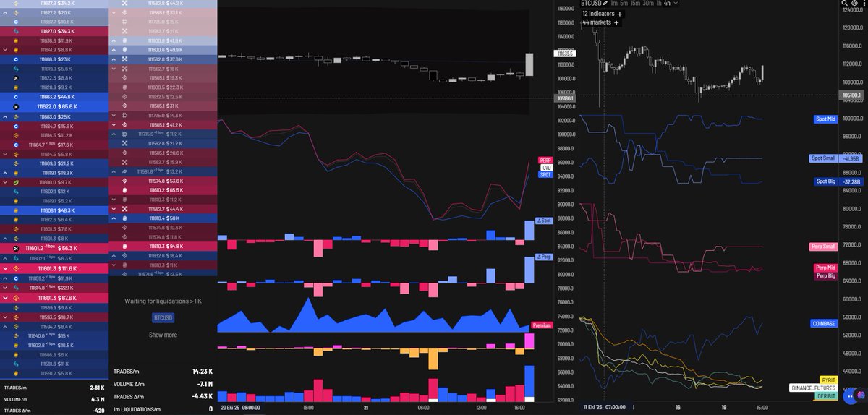The image size is (868, 415).
Task: Click exchange icon in the 111627.0 $34.3 K row
Action: tap(16, 32)
